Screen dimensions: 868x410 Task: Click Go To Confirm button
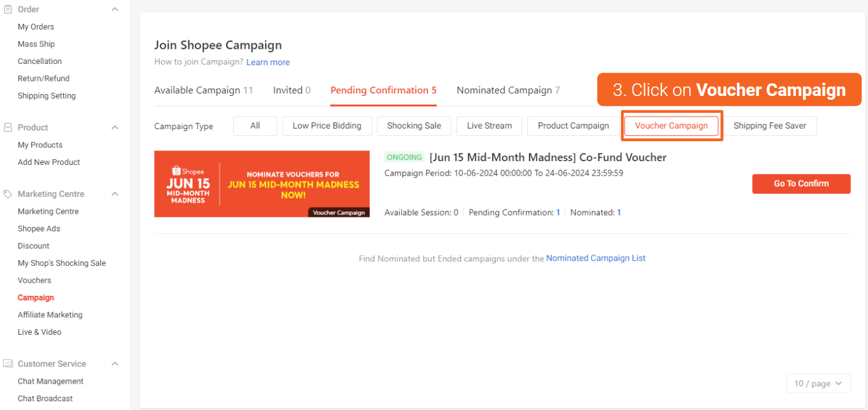pyautogui.click(x=802, y=184)
